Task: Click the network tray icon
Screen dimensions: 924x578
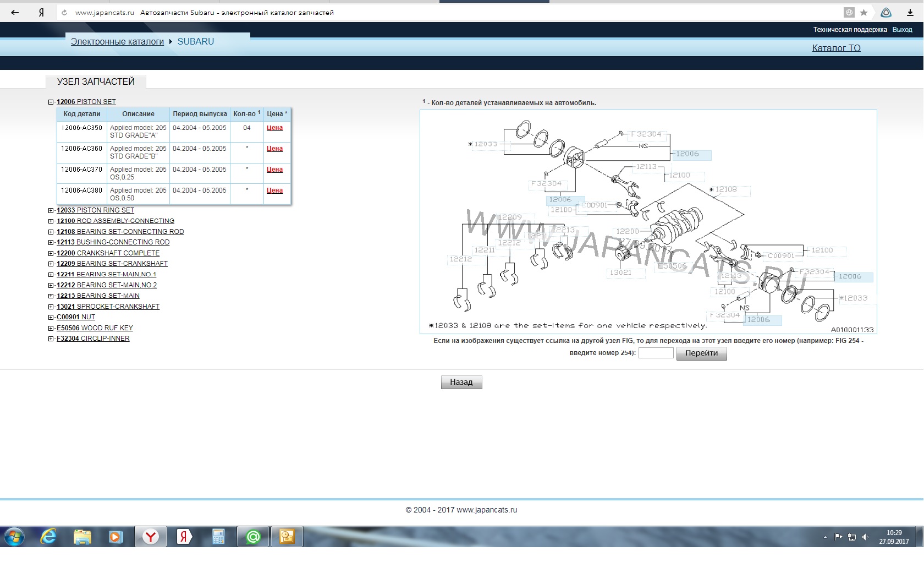Action: coord(852,537)
